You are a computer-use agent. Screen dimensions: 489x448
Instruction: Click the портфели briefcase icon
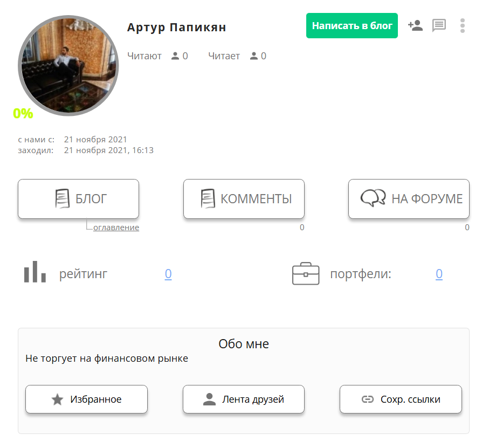[x=306, y=274]
